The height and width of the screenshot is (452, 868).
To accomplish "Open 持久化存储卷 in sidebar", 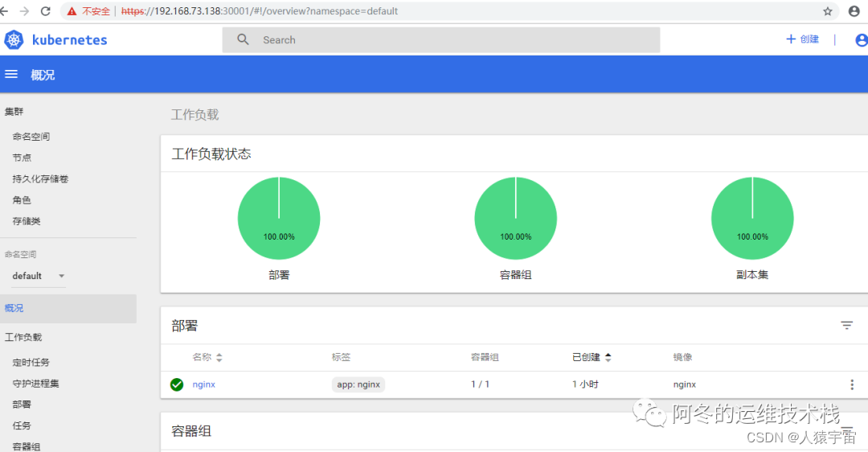I will 40,179.
